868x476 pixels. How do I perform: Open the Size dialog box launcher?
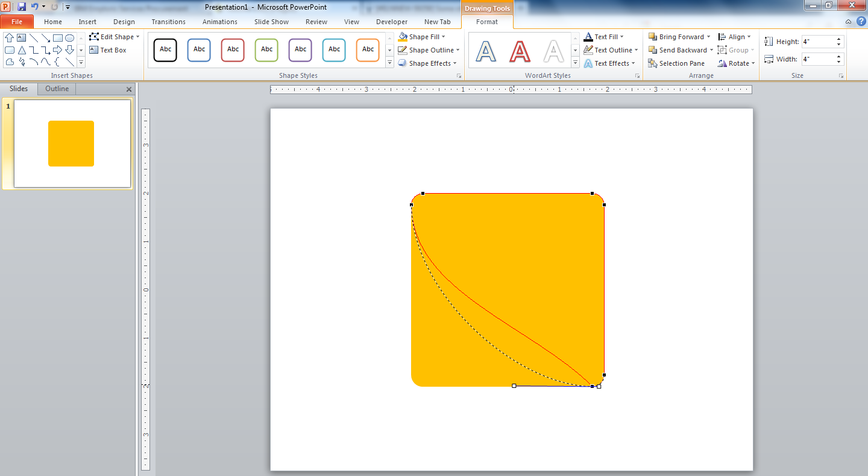841,76
